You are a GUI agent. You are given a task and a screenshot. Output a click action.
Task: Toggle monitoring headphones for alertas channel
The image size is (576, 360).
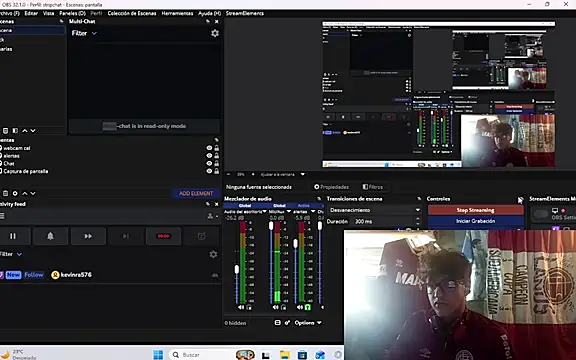(307, 307)
